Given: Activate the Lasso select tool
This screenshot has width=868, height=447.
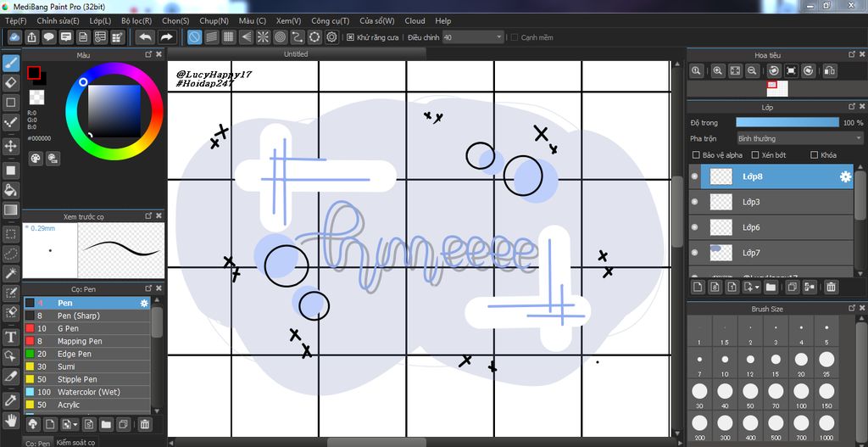Looking at the screenshot, I should click(x=10, y=254).
